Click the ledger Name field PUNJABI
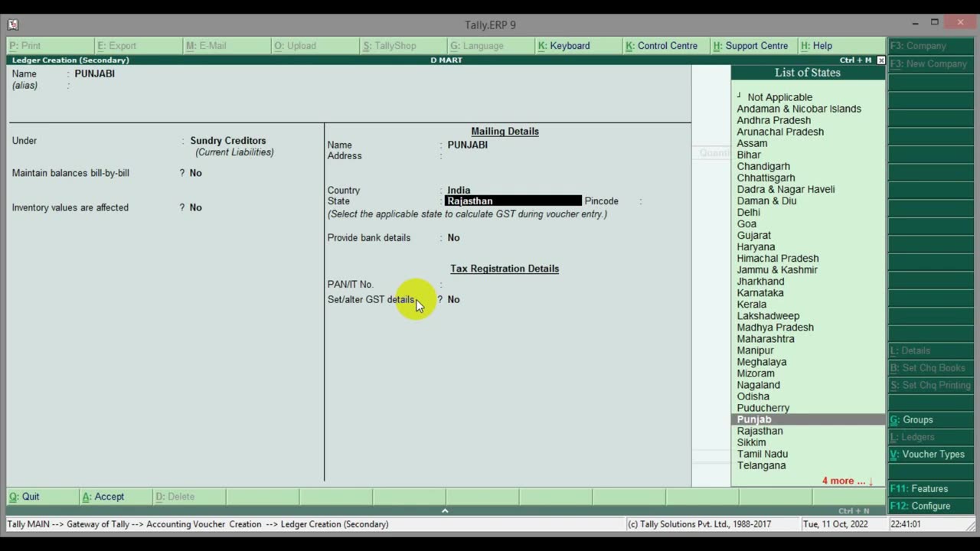Screen dimensions: 980x551 pyautogui.click(x=94, y=73)
